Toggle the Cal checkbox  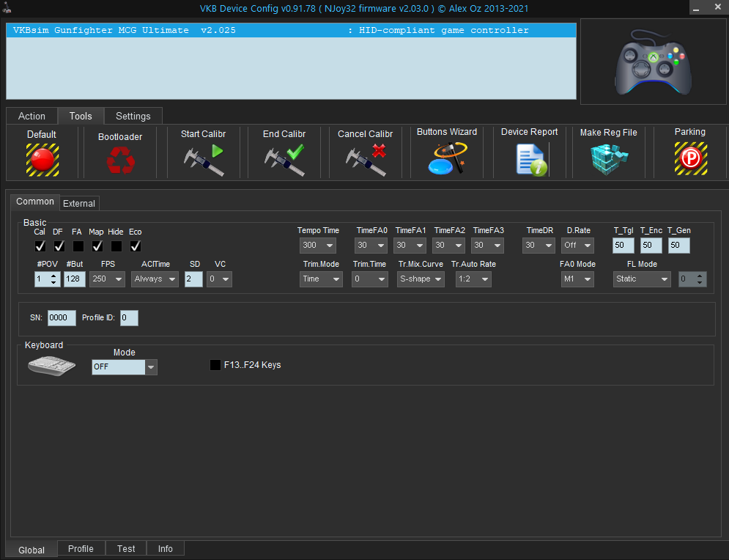[x=40, y=246]
